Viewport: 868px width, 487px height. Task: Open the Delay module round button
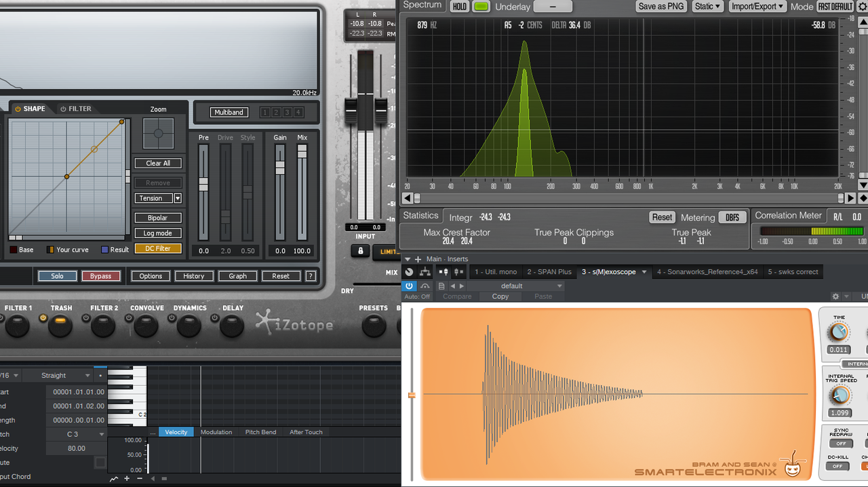coord(232,326)
